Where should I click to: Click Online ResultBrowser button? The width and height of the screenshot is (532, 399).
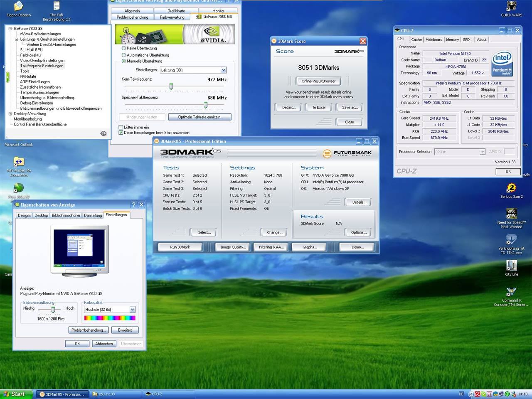coord(319,81)
